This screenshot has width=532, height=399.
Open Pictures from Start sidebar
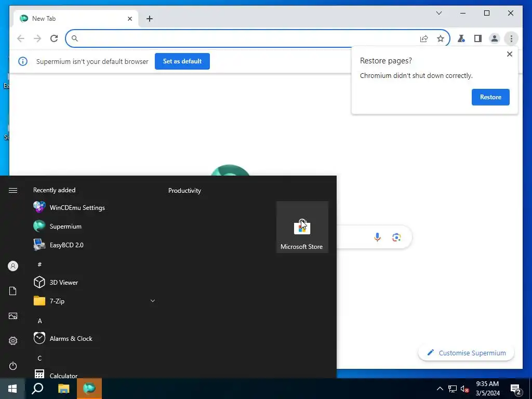click(x=13, y=316)
